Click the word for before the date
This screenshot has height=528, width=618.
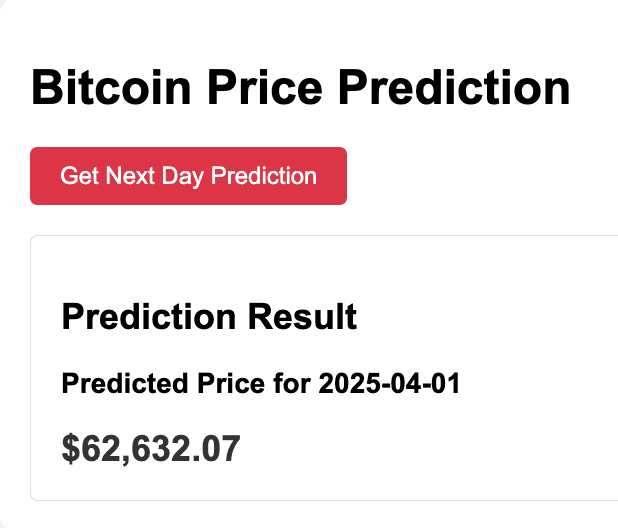pyautogui.click(x=295, y=383)
